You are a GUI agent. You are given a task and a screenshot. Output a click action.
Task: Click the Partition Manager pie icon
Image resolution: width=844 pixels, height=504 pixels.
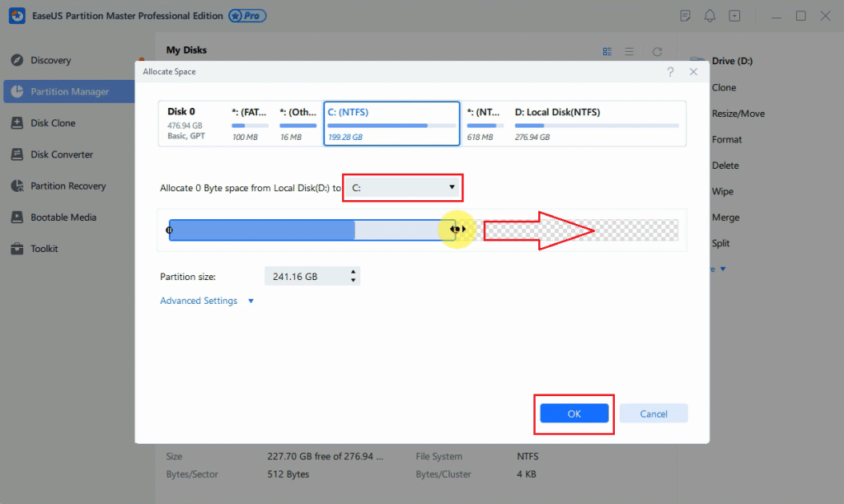coord(17,91)
